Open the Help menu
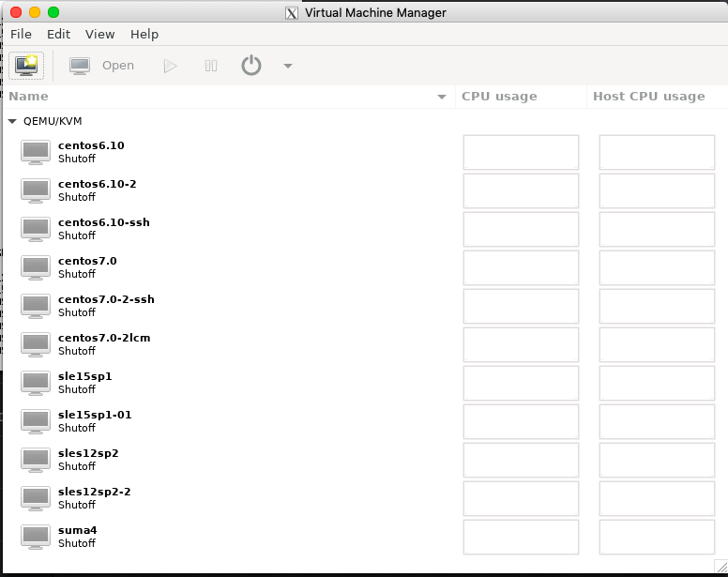The image size is (728, 577). (x=144, y=35)
